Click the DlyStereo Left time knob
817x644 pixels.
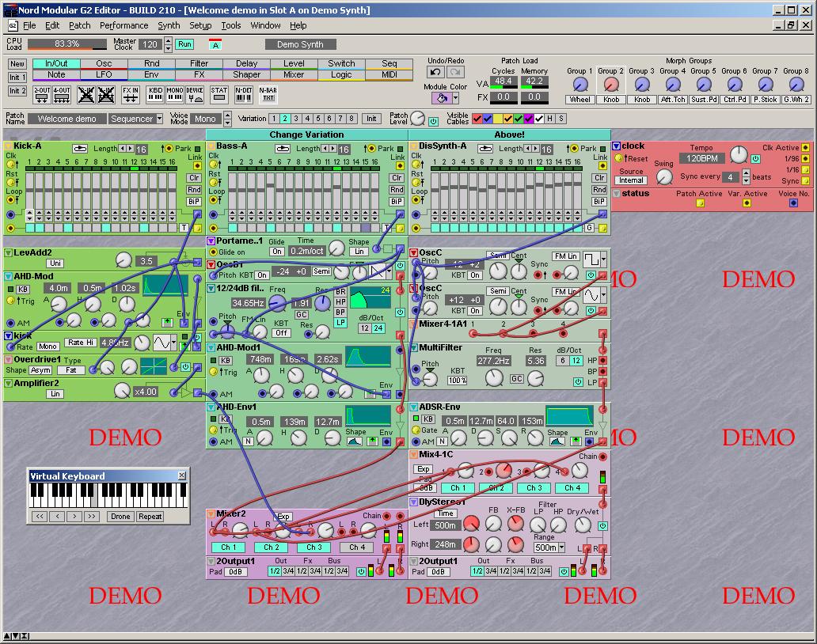point(471,525)
